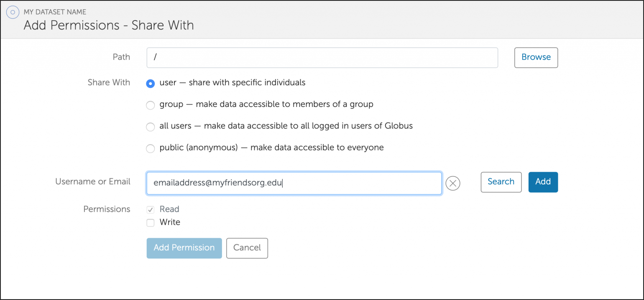
Task: Click the 'MY DATASET NAME' header text
Action: 55,12
